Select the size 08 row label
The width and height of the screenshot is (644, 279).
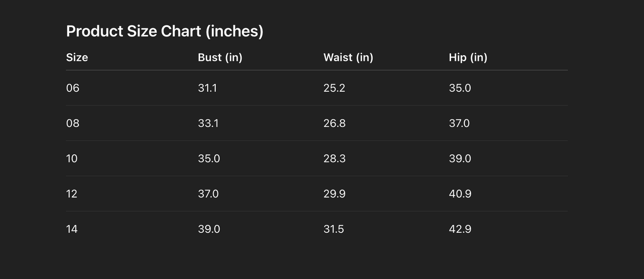[73, 123]
